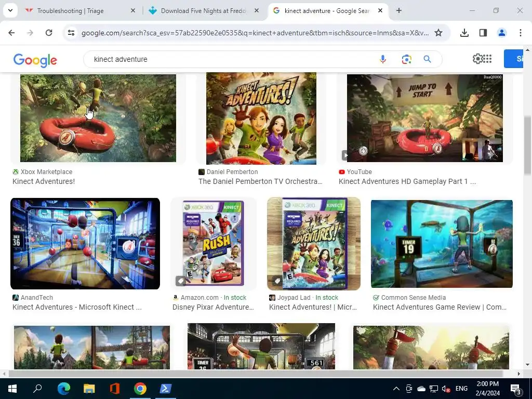Viewport: 532px width, 399px height.
Task: Open the Joypad Lad game case image
Action: [314, 244]
